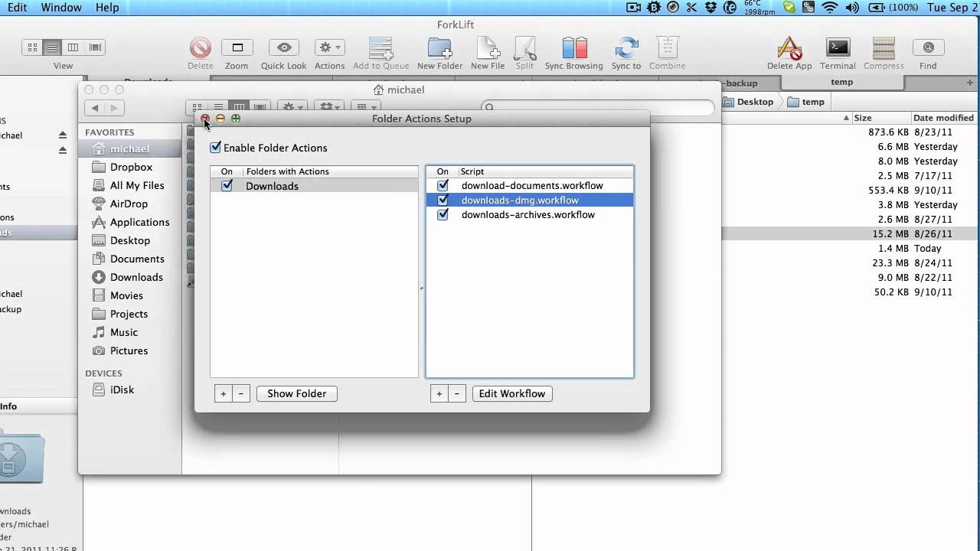980x551 pixels.
Task: Add a script with plus under Script list
Action: click(x=439, y=393)
